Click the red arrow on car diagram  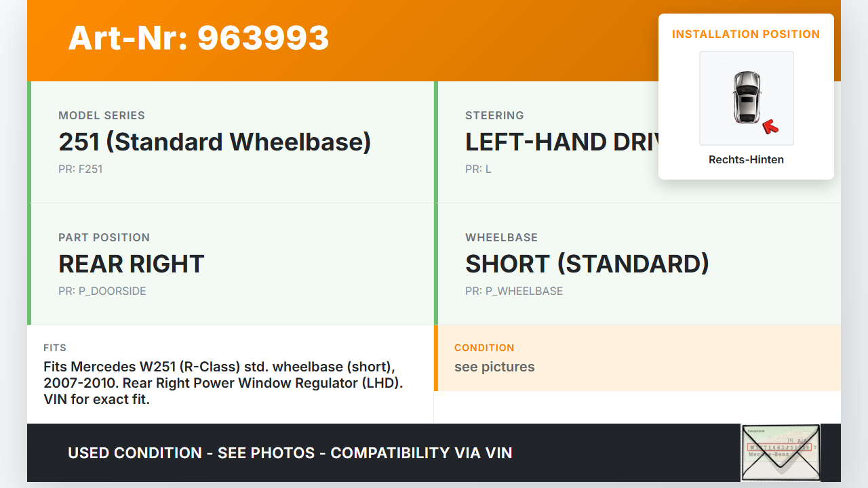770,126
